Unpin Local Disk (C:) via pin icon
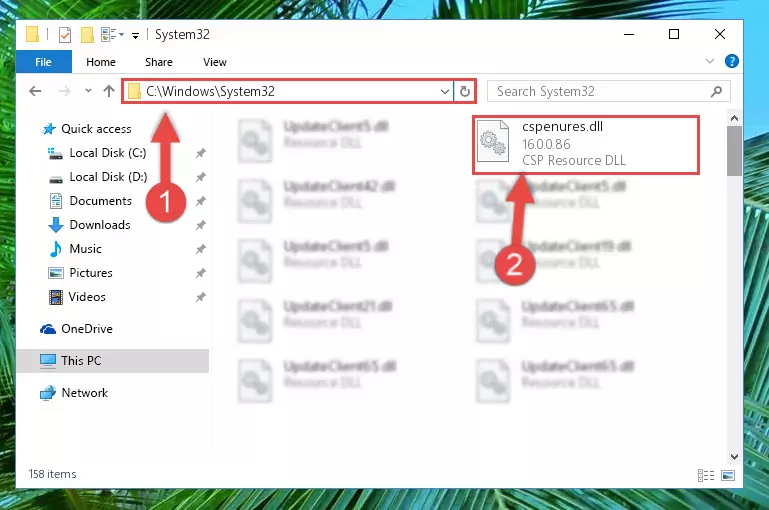Viewport: 769px width, 510px height. (201, 153)
